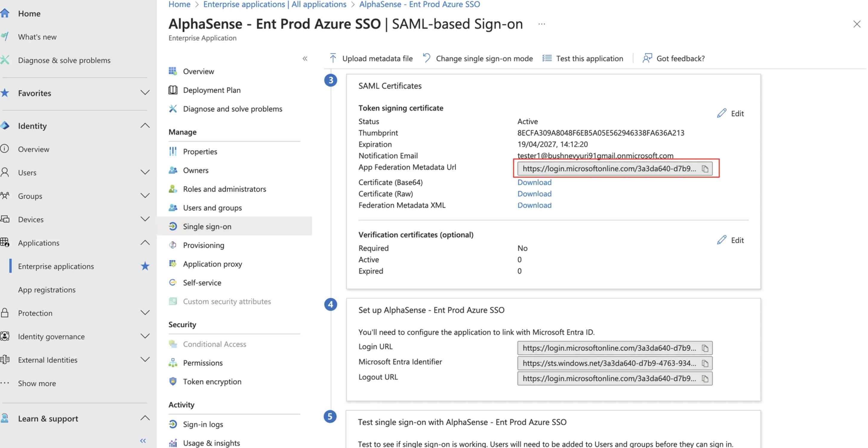Copy the App Federation Metadata Url
868x448 pixels.
point(705,168)
